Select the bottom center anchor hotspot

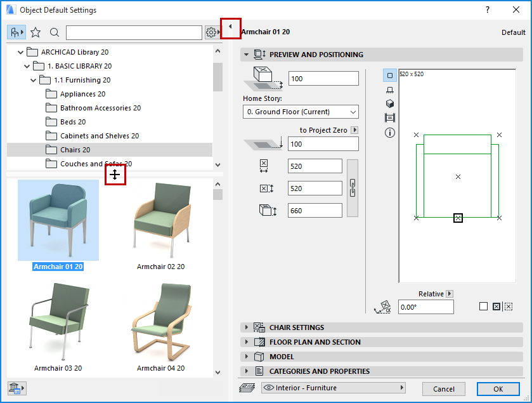point(458,218)
